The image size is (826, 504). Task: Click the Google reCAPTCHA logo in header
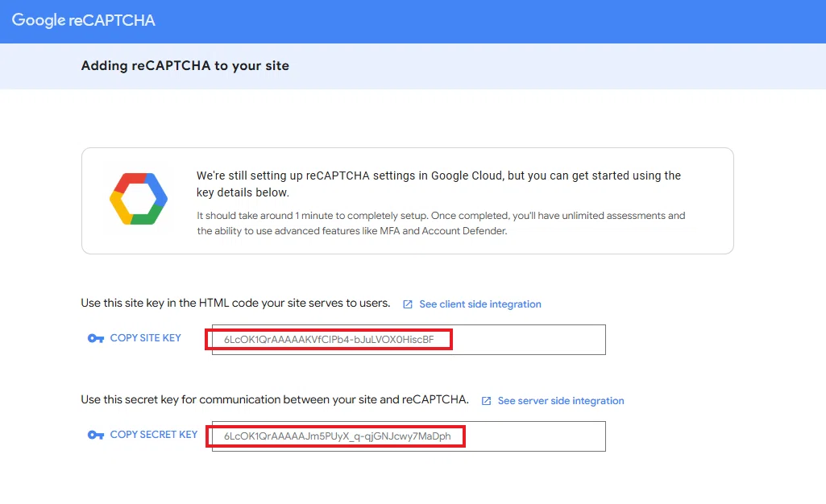83,20
